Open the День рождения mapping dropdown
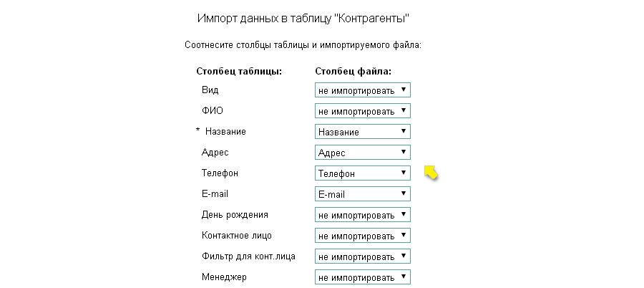The width and height of the screenshot is (644, 288). point(362,215)
